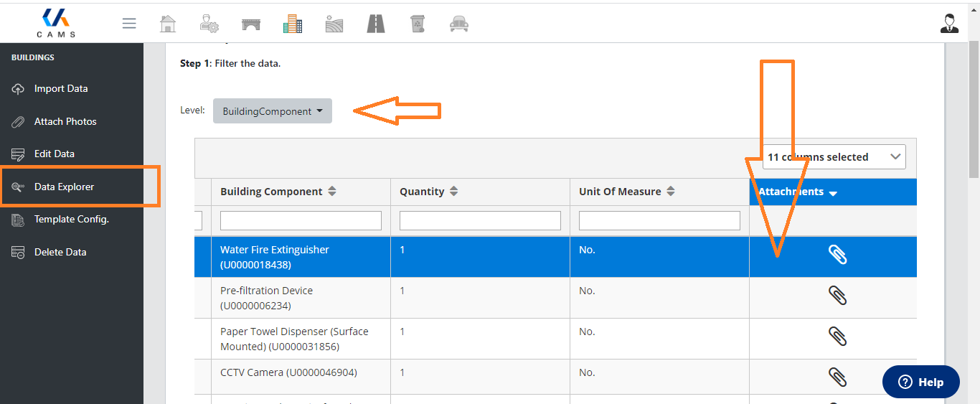The width and height of the screenshot is (980, 404).
Task: Expand the BuildingComponent level dropdown
Action: coord(273,111)
